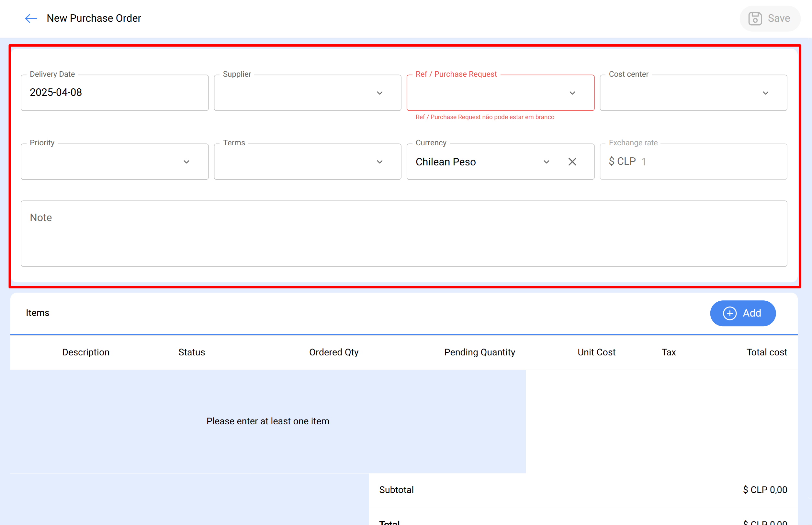
Task: Click the Items section heading
Action: pos(38,313)
